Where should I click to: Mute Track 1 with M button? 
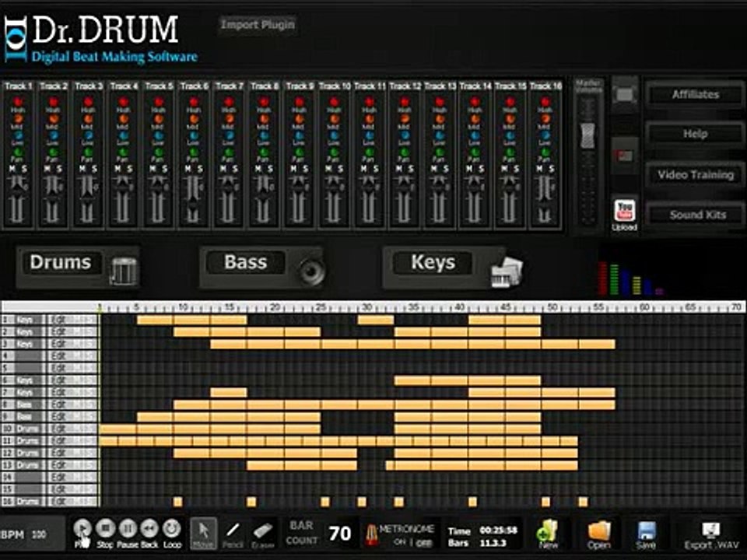tap(12, 169)
